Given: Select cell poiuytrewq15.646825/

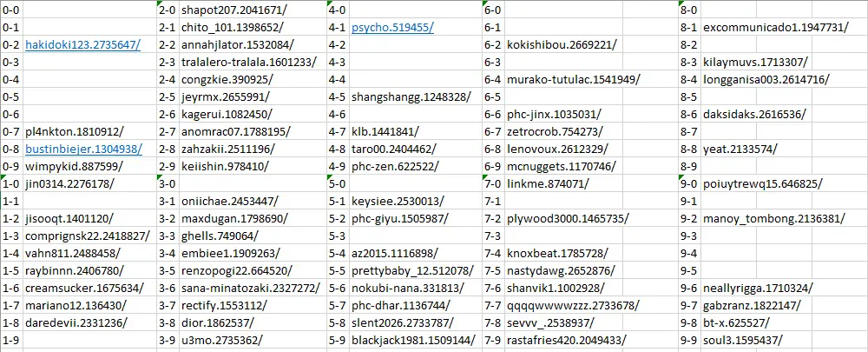Looking at the screenshot, I should [763, 183].
